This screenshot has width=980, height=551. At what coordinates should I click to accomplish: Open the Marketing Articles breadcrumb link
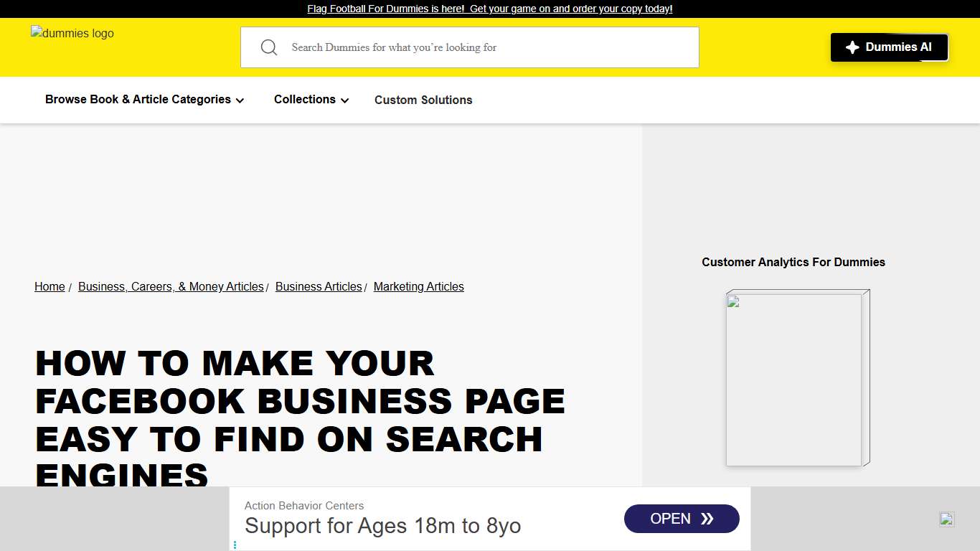[418, 286]
